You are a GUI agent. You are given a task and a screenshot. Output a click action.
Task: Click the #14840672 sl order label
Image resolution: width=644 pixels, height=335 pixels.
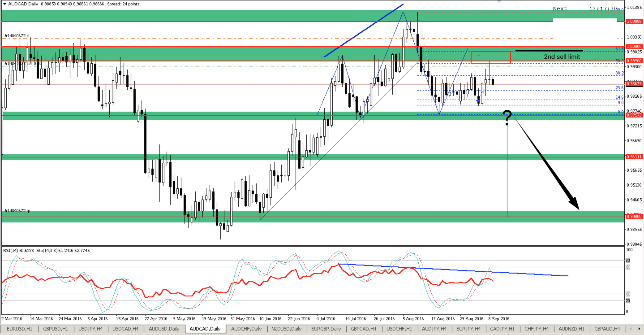pos(17,36)
